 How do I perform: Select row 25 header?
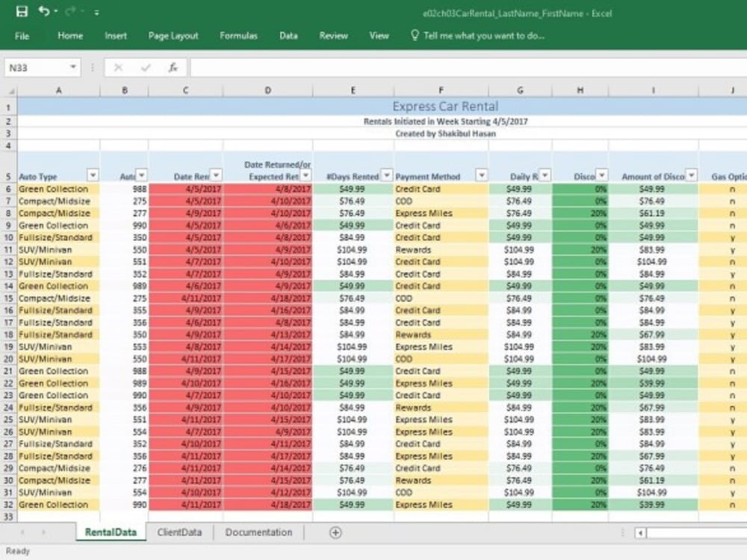click(8, 420)
